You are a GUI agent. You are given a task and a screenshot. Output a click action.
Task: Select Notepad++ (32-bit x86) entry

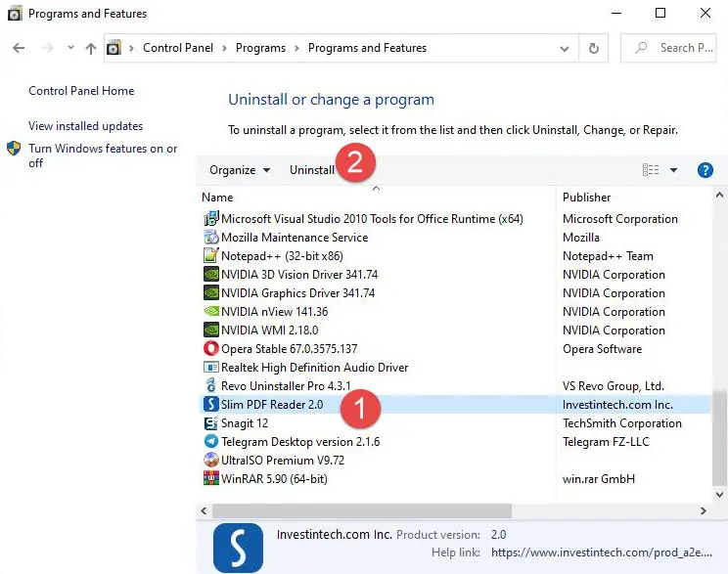click(x=282, y=255)
